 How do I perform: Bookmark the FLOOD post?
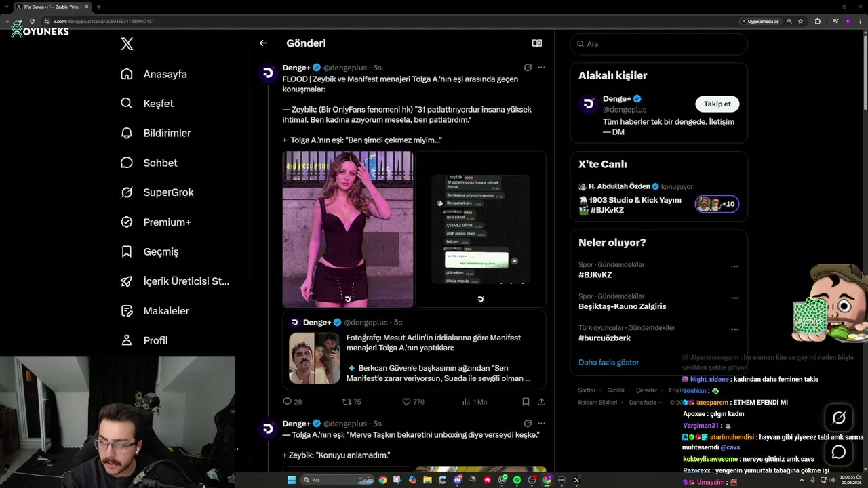pos(526,402)
